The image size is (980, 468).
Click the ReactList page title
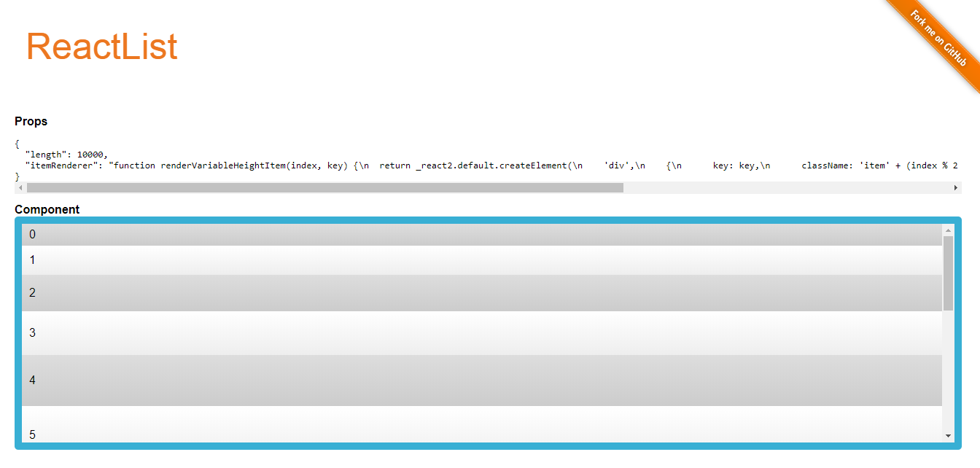pyautogui.click(x=101, y=47)
